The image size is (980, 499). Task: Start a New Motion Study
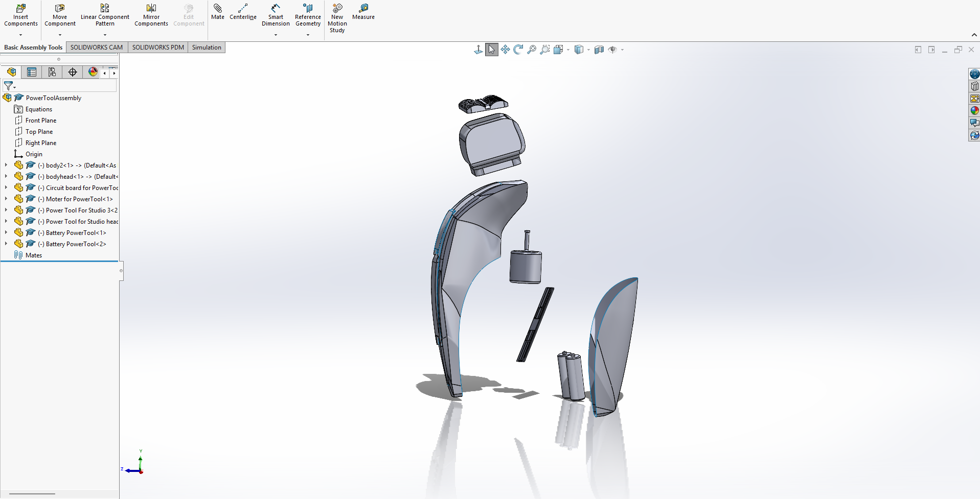pyautogui.click(x=337, y=18)
